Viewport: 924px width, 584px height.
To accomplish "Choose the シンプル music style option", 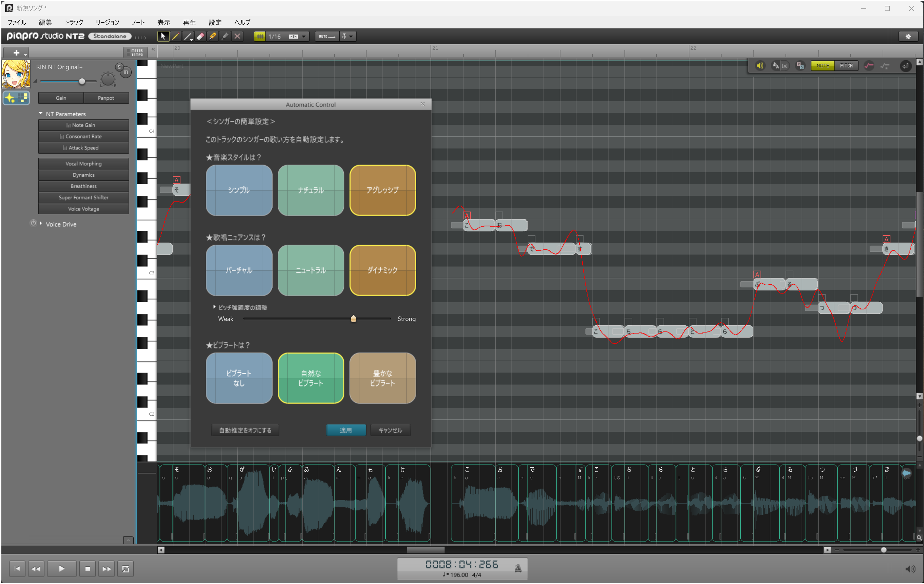I will 239,190.
